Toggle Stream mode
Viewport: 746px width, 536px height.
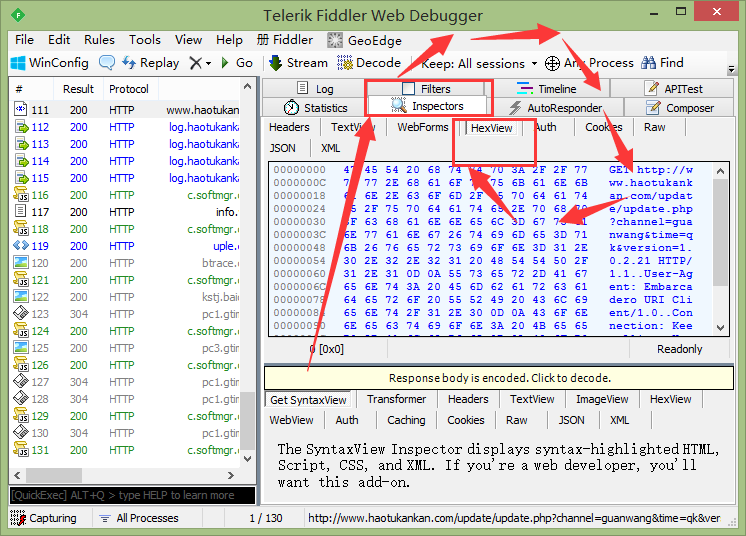[298, 63]
